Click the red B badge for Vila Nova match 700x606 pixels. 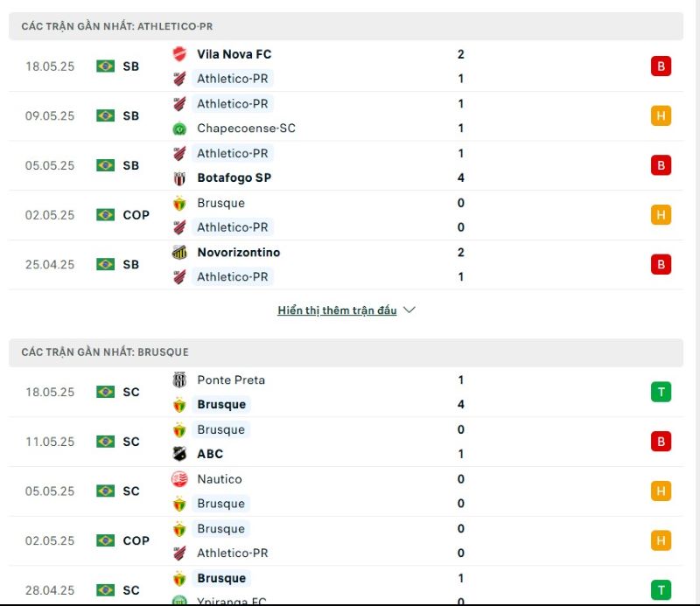(661, 66)
